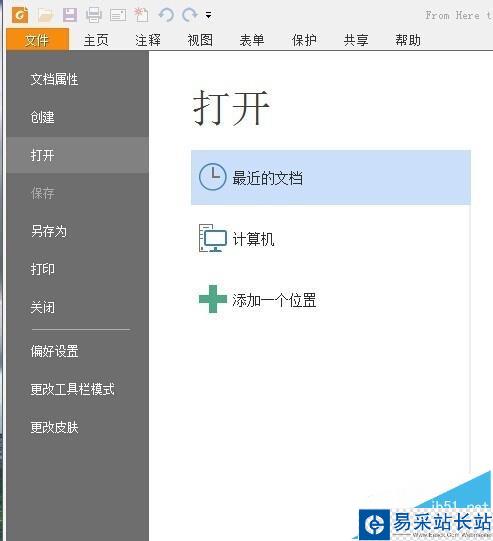Screen dimensions: 493x541
Task: Choose 另存为 in the file menu
Action: coord(78,231)
